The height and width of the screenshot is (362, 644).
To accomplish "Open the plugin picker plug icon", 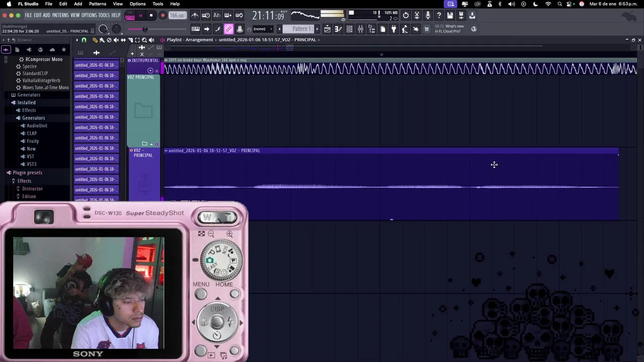I will [x=393, y=29].
